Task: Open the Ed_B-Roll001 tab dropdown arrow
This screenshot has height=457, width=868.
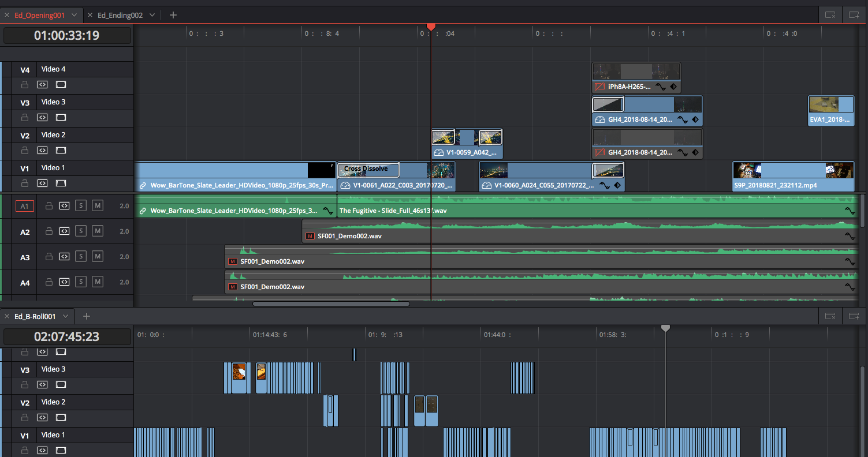Action: click(65, 316)
